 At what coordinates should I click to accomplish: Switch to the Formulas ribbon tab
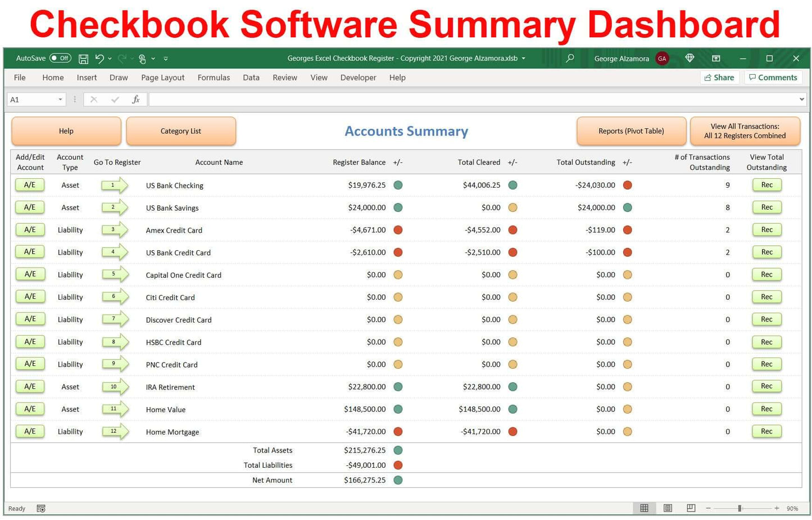214,78
